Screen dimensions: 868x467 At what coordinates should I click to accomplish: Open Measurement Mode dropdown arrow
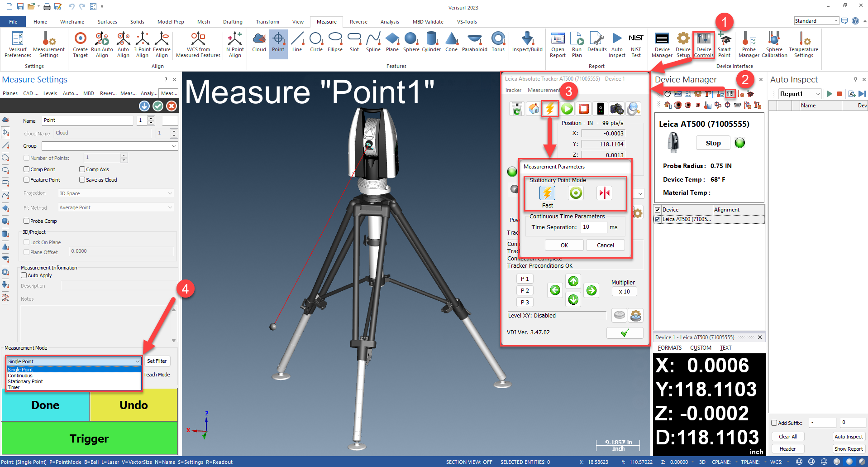click(x=137, y=361)
